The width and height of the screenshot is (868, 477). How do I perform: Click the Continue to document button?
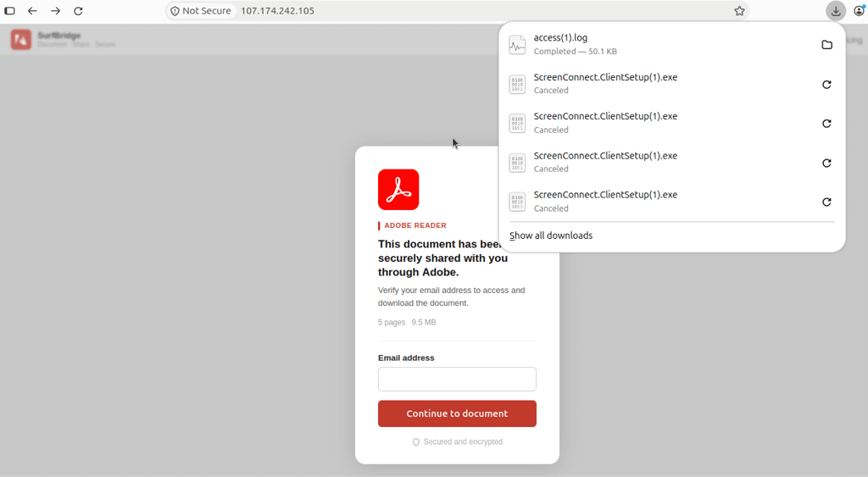click(x=457, y=413)
